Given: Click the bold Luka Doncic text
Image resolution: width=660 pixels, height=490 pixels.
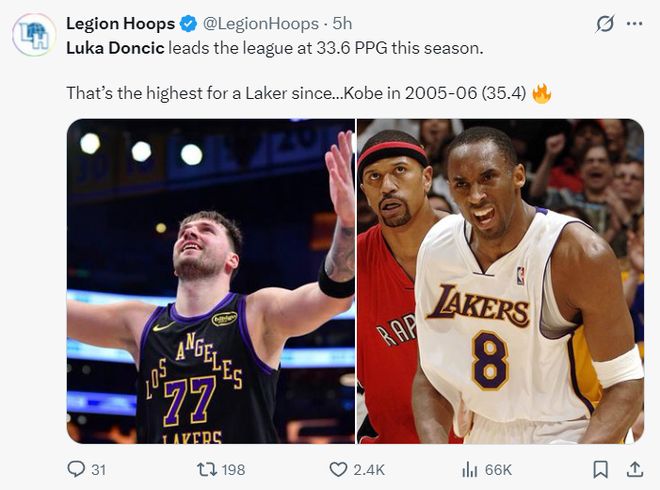Looking at the screenshot, I should (x=114, y=47).
